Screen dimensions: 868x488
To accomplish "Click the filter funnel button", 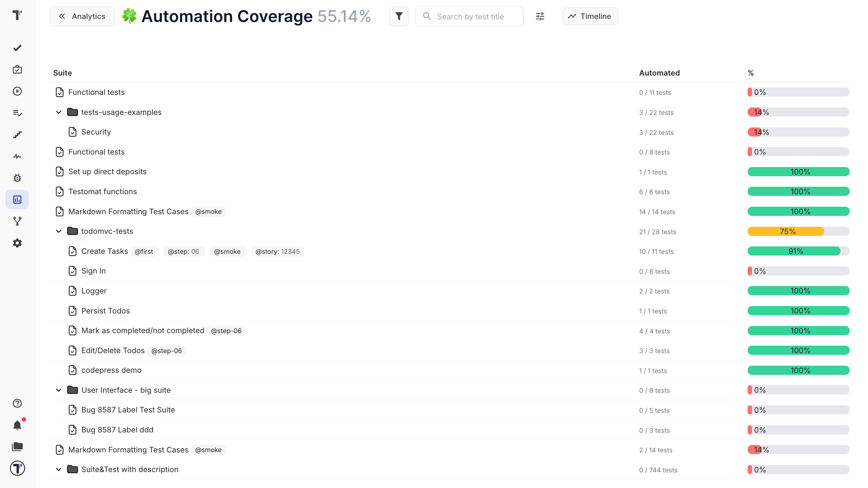I will click(x=399, y=16).
